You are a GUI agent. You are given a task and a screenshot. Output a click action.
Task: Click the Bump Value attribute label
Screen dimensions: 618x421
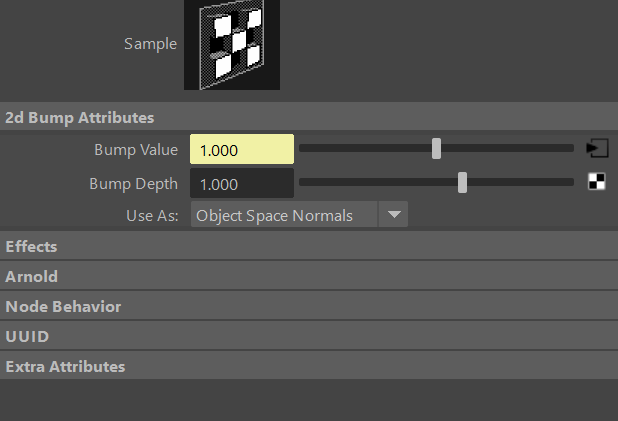coord(136,150)
